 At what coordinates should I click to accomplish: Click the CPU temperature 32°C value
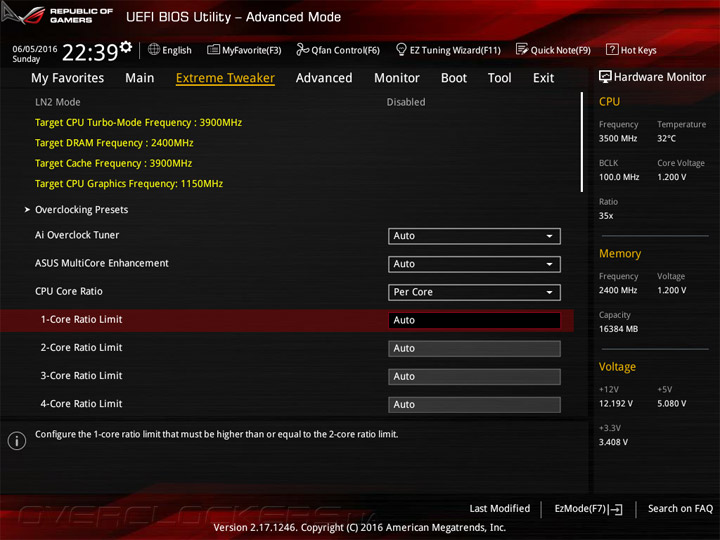coord(666,138)
